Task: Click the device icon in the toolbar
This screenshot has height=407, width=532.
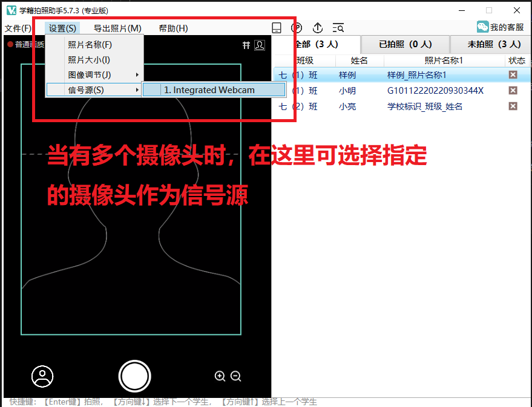Action: [277, 28]
